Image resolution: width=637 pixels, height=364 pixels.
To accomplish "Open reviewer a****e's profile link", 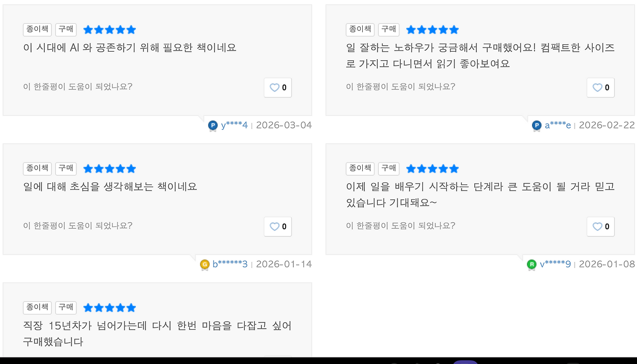I will 557,126.
